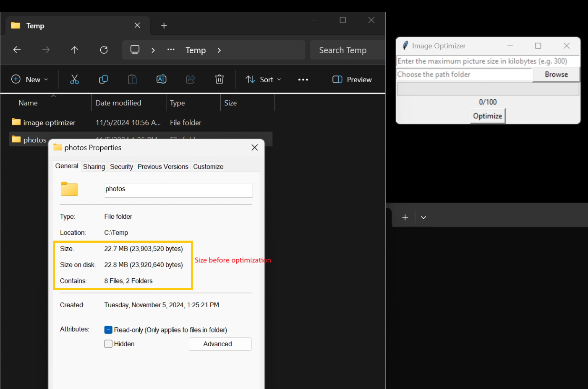Click the Image Optimizer feather icon
The width and height of the screenshot is (588, 389).
pyautogui.click(x=405, y=46)
